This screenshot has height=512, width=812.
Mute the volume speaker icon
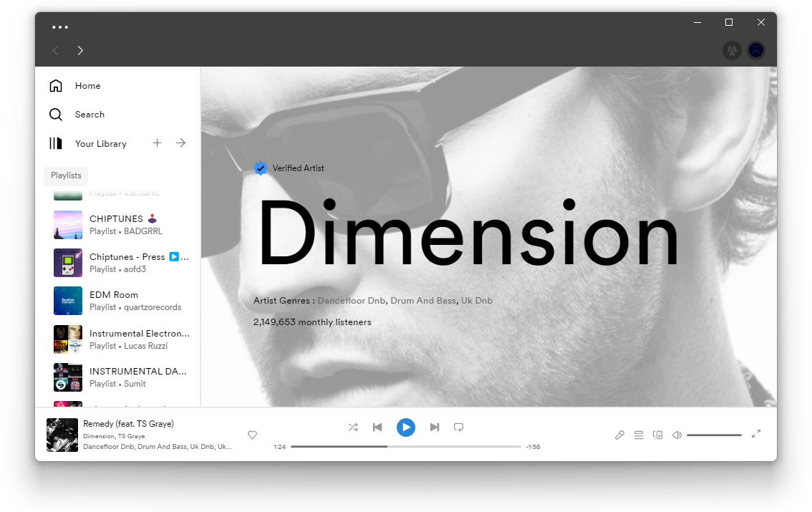tap(677, 435)
